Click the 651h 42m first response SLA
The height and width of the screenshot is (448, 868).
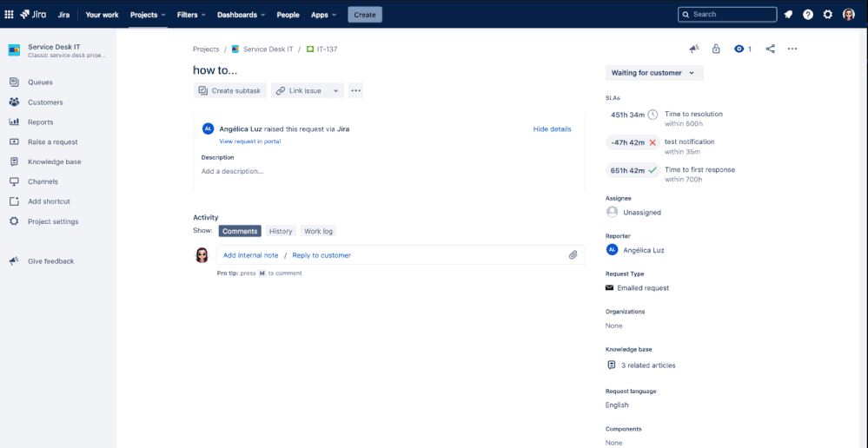[633, 170]
